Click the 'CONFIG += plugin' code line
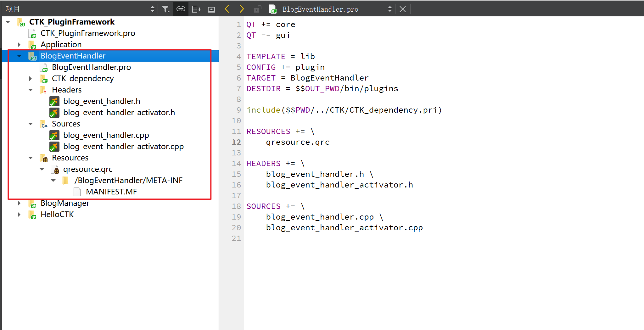 (x=285, y=67)
